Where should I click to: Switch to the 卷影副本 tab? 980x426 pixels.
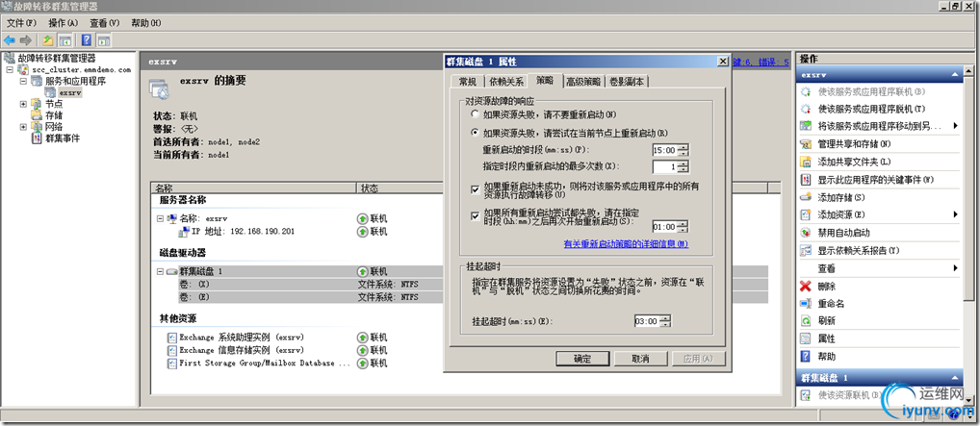(x=628, y=81)
